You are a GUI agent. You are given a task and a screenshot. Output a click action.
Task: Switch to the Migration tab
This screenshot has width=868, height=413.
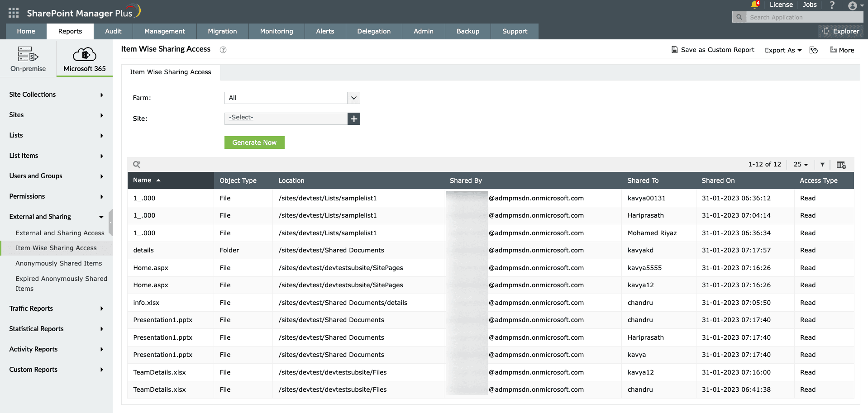coord(222,31)
